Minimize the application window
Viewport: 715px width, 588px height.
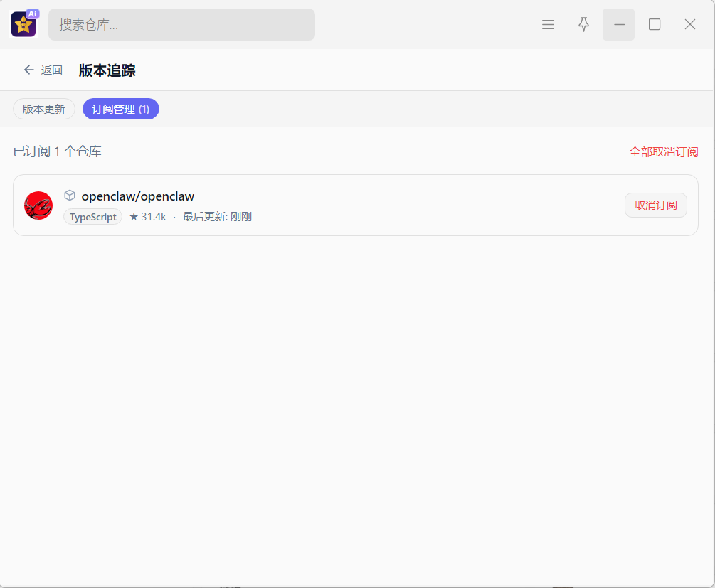pyautogui.click(x=618, y=25)
